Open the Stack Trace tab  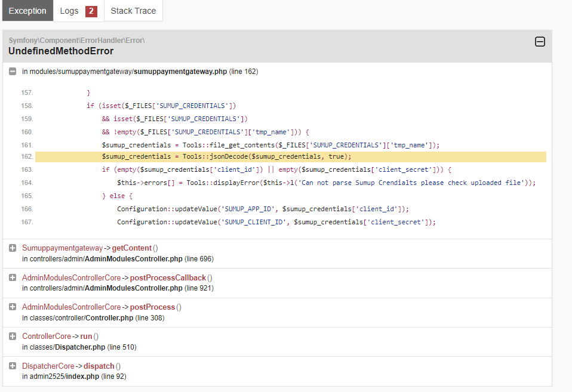pyautogui.click(x=133, y=11)
